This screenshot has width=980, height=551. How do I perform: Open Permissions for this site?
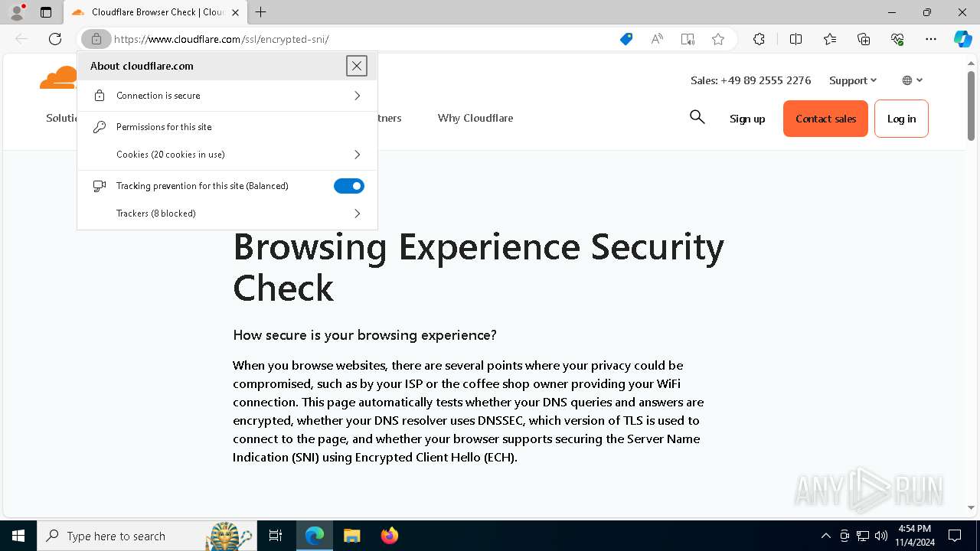[227, 127]
